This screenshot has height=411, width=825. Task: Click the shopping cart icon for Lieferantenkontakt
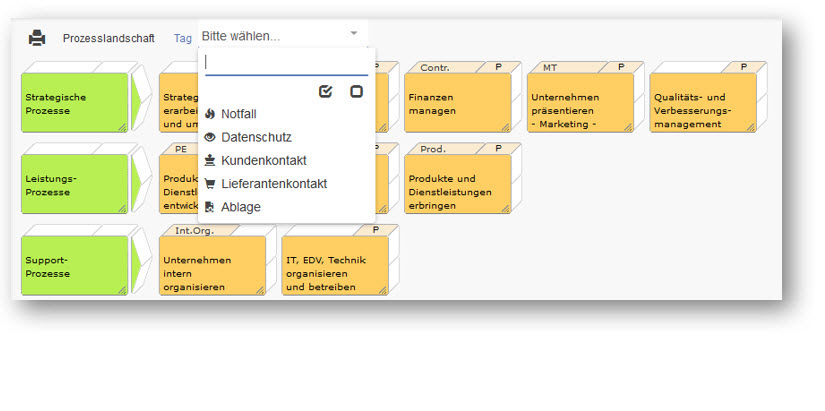tap(210, 184)
